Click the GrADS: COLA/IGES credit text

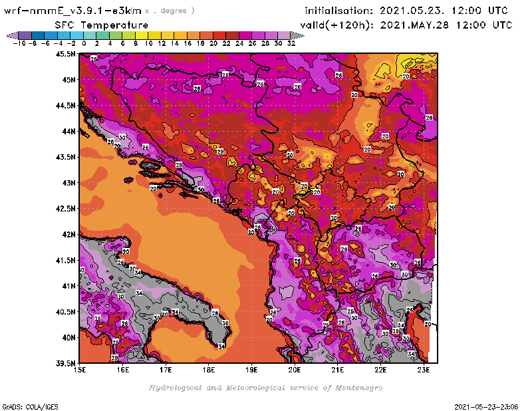(30, 407)
